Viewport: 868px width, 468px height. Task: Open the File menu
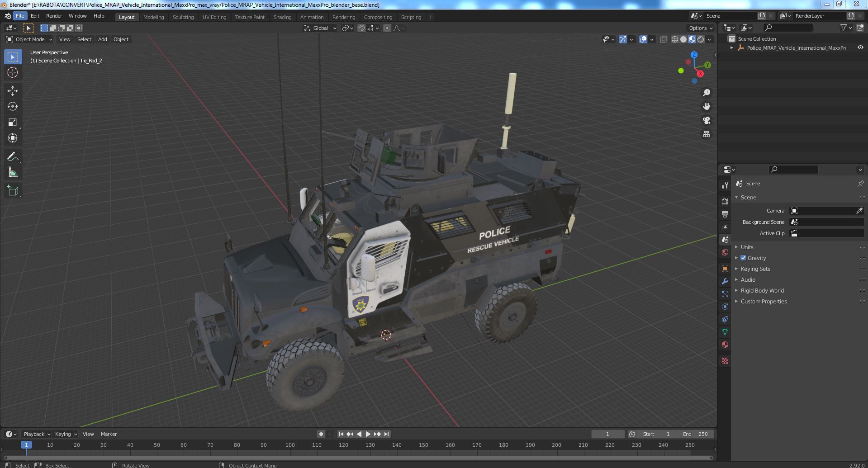pyautogui.click(x=20, y=16)
